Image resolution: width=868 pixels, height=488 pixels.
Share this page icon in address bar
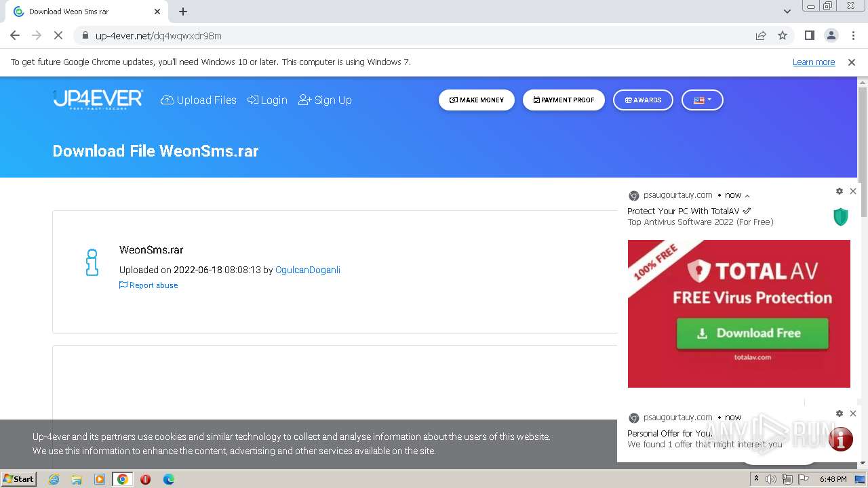[x=761, y=35]
